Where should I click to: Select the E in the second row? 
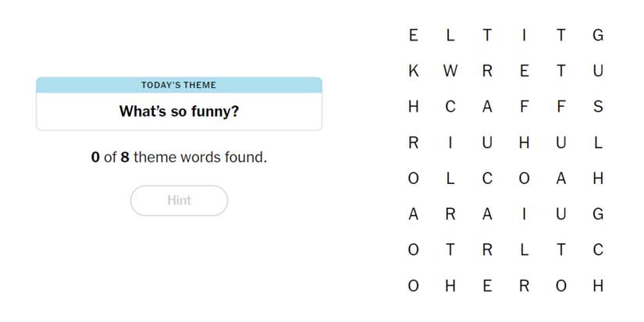(x=524, y=71)
